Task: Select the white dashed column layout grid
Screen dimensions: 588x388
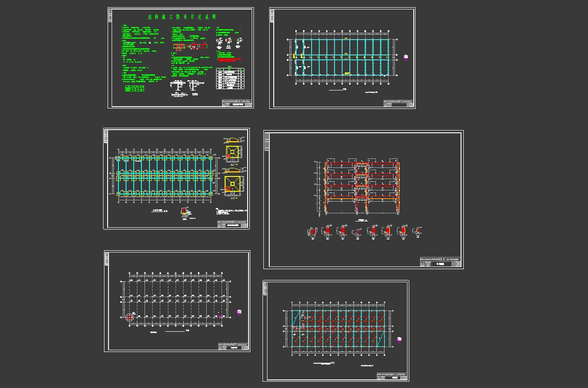Action: [176, 300]
